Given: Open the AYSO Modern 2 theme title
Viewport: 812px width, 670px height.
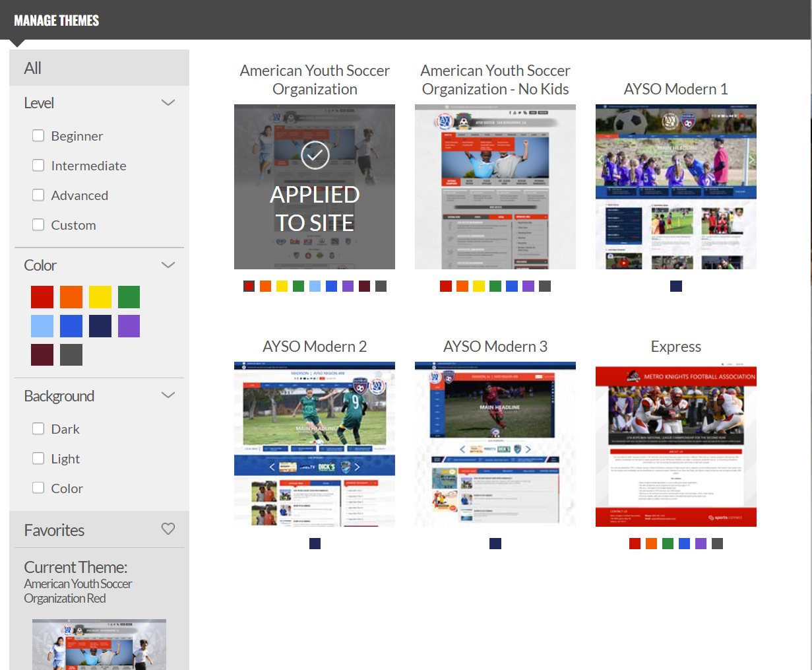Looking at the screenshot, I should pyautogui.click(x=315, y=347).
